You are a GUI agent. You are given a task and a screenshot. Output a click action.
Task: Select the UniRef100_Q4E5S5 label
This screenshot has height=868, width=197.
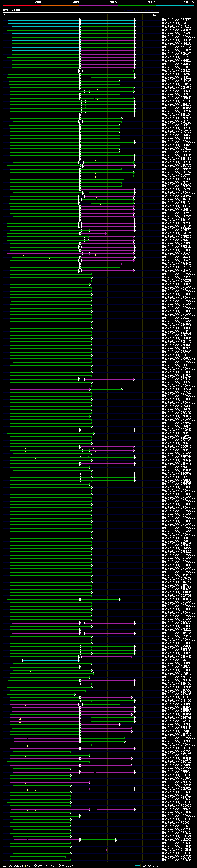click(x=177, y=711)
